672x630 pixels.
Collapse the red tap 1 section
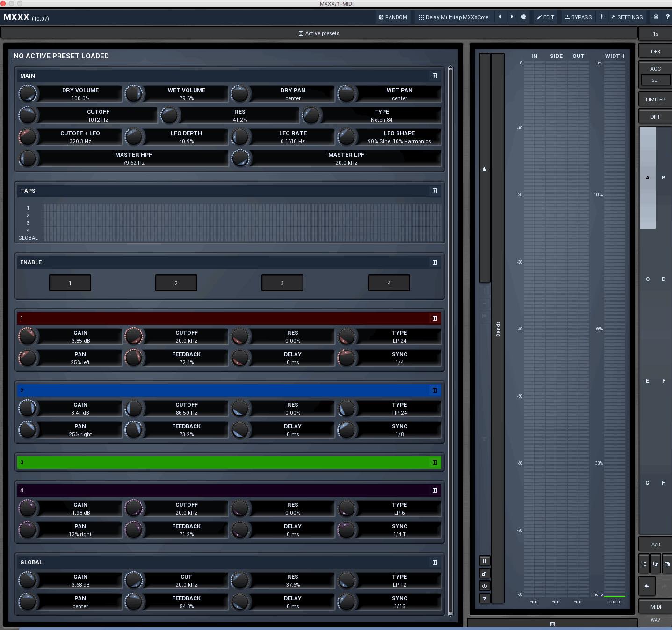click(x=435, y=318)
